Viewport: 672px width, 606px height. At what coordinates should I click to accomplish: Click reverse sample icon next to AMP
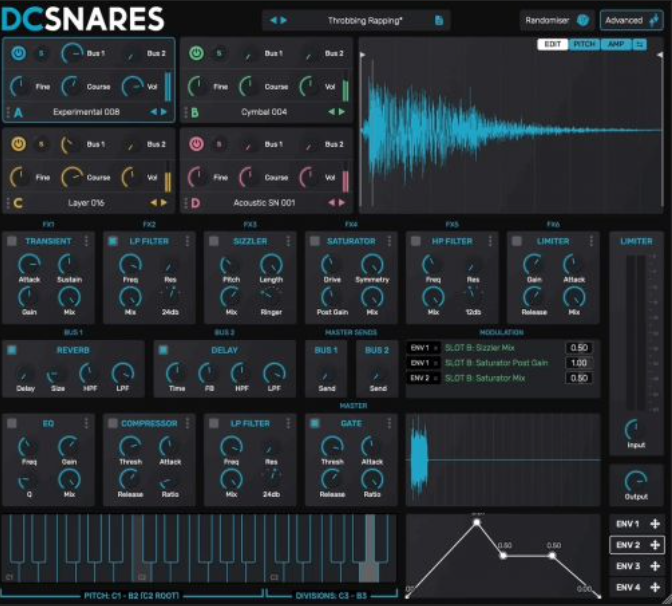pyautogui.click(x=639, y=44)
